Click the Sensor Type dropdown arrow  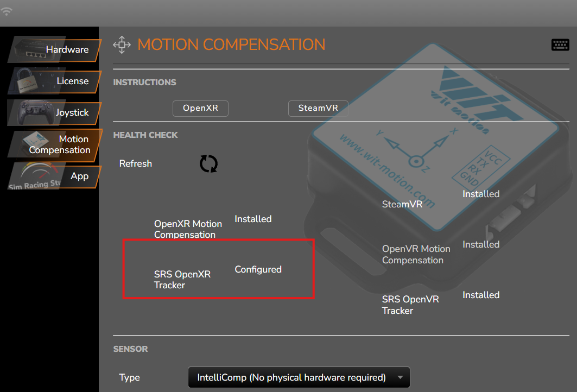point(401,377)
